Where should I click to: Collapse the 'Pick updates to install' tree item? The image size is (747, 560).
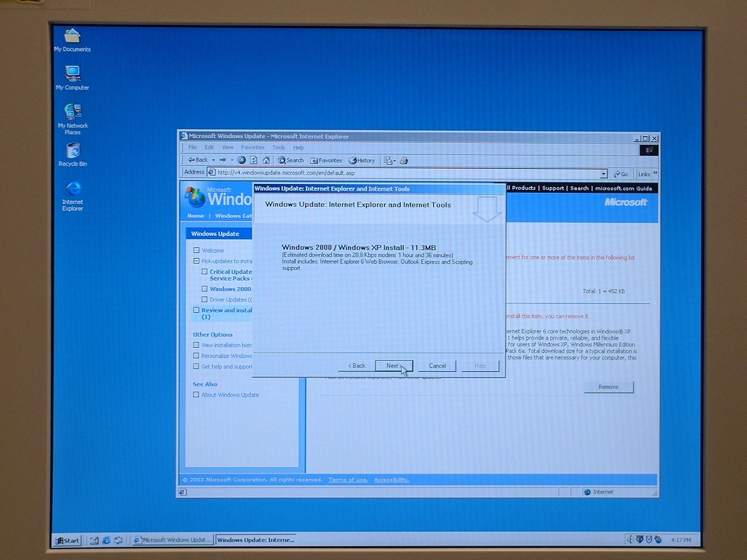(x=197, y=261)
